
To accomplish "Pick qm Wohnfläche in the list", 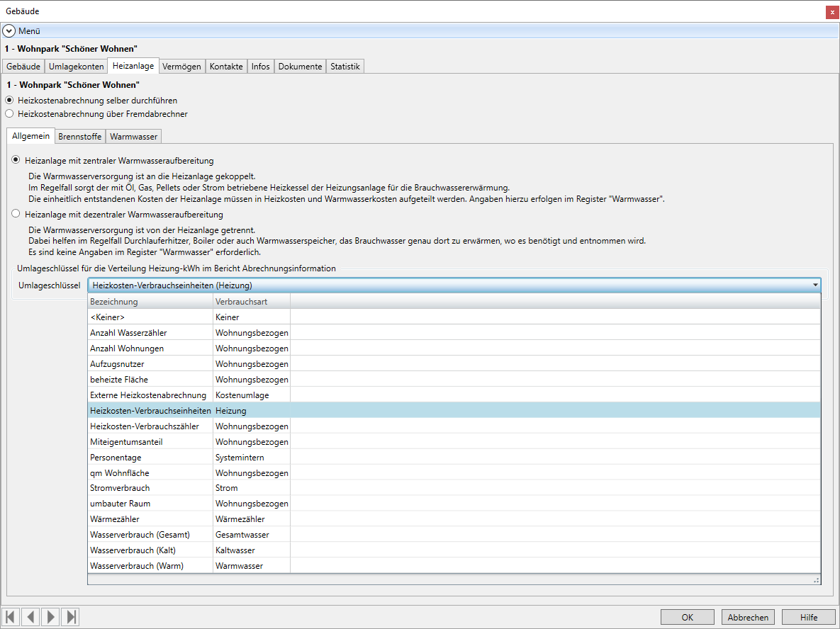I will 119,472.
